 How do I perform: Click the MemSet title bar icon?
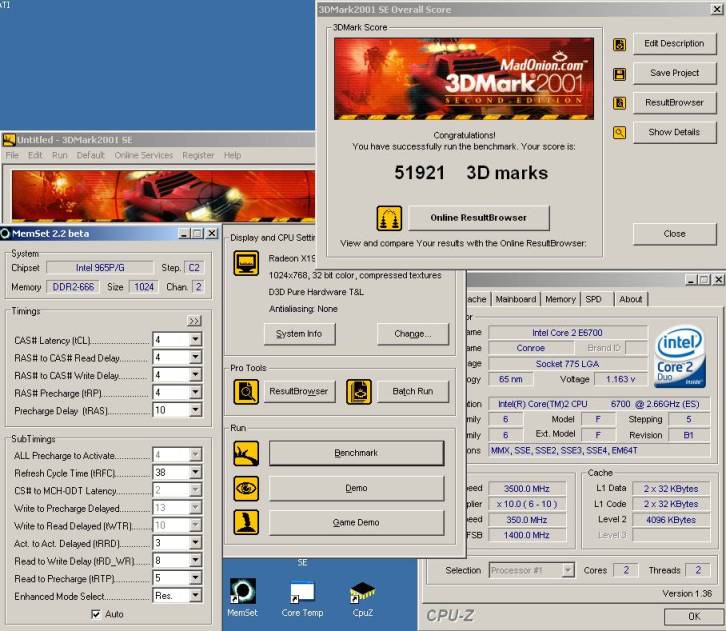coord(5,234)
